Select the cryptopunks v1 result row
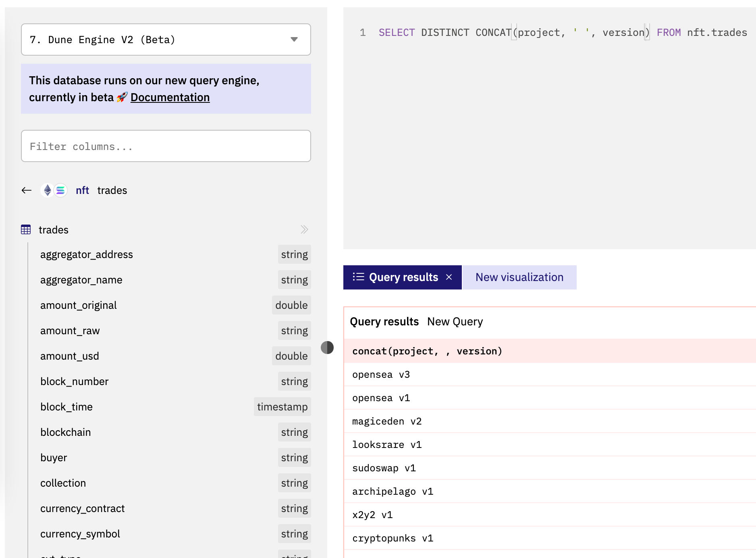This screenshot has height=558, width=756. point(550,538)
